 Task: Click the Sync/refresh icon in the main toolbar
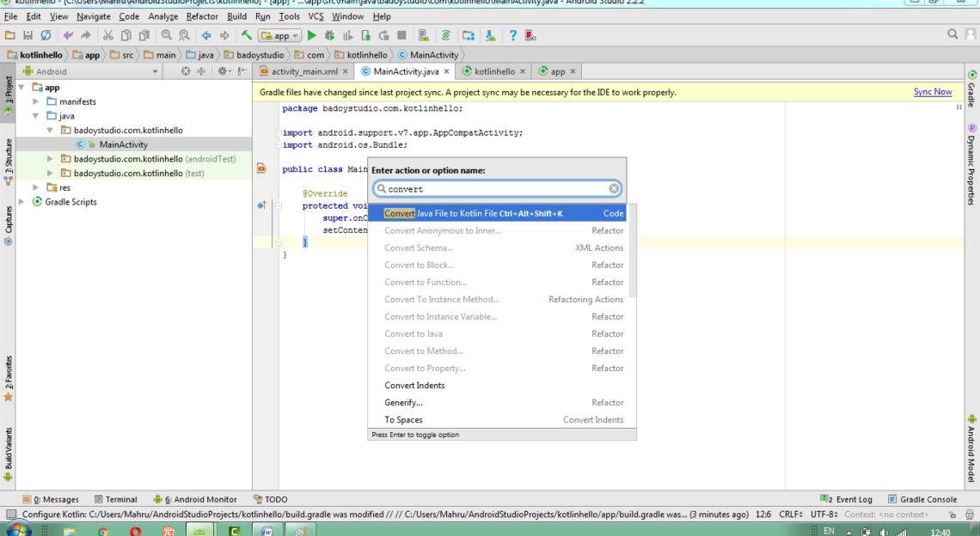[x=46, y=35]
